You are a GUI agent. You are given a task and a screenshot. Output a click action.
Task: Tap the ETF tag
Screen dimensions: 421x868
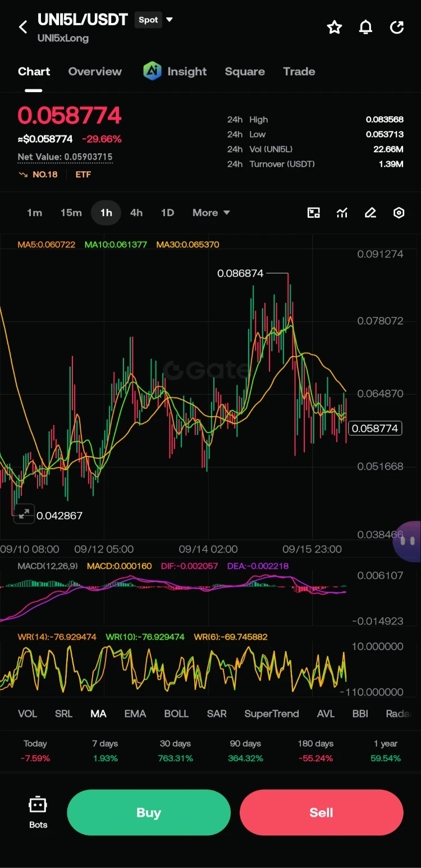tap(83, 175)
